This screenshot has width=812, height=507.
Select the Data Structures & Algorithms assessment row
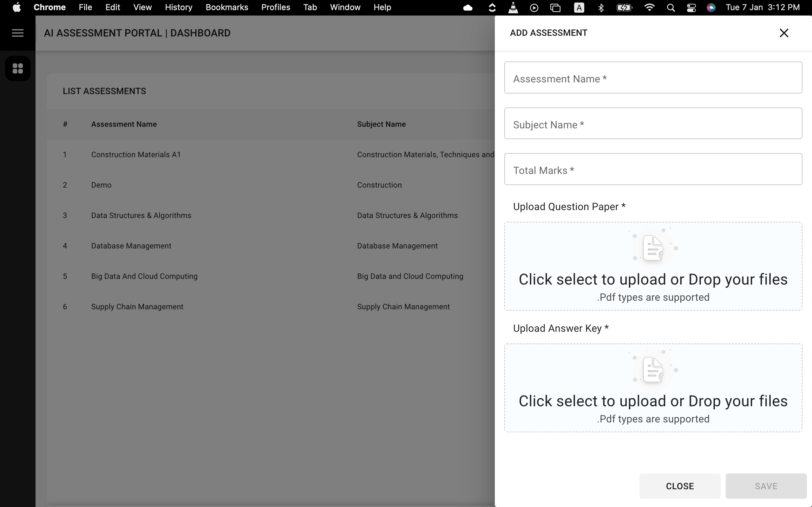point(141,215)
